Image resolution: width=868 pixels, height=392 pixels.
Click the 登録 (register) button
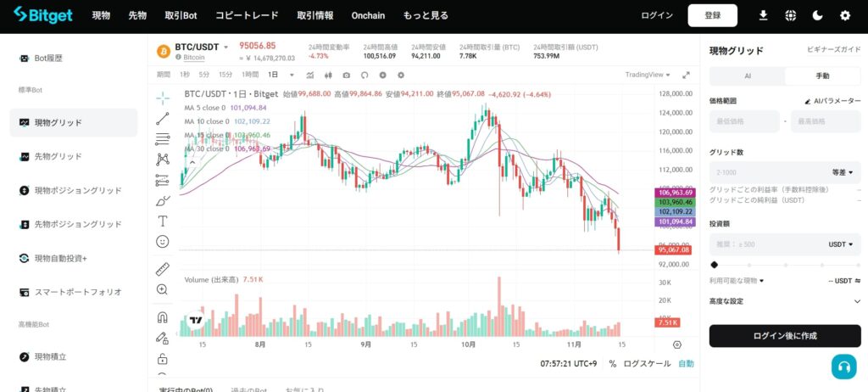point(712,15)
